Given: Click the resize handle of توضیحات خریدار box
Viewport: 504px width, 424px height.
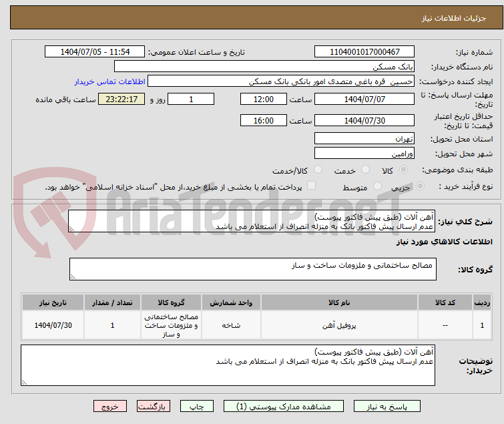Looking at the screenshot, I should click(x=25, y=382).
